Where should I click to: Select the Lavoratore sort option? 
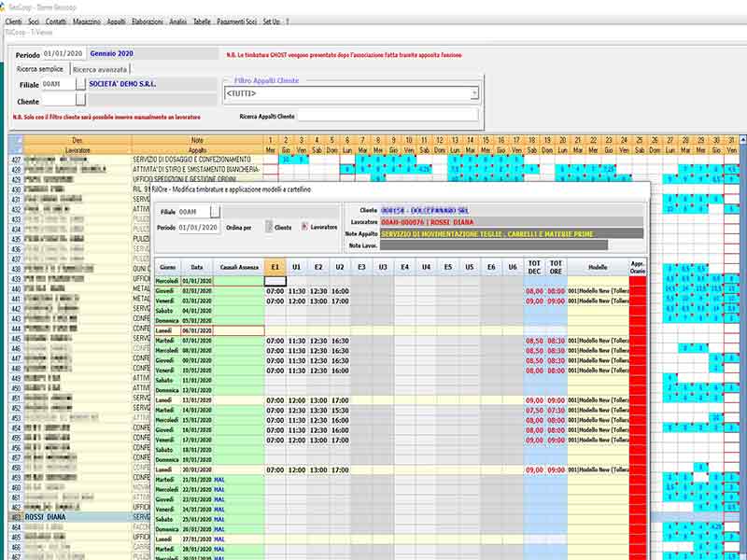point(303,227)
